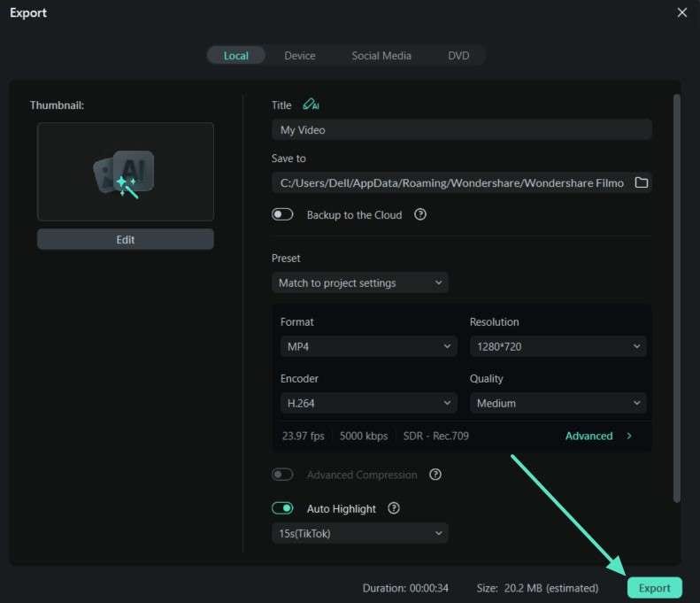The height and width of the screenshot is (603, 700).
Task: Switch to the Local tab
Action: [x=235, y=56]
